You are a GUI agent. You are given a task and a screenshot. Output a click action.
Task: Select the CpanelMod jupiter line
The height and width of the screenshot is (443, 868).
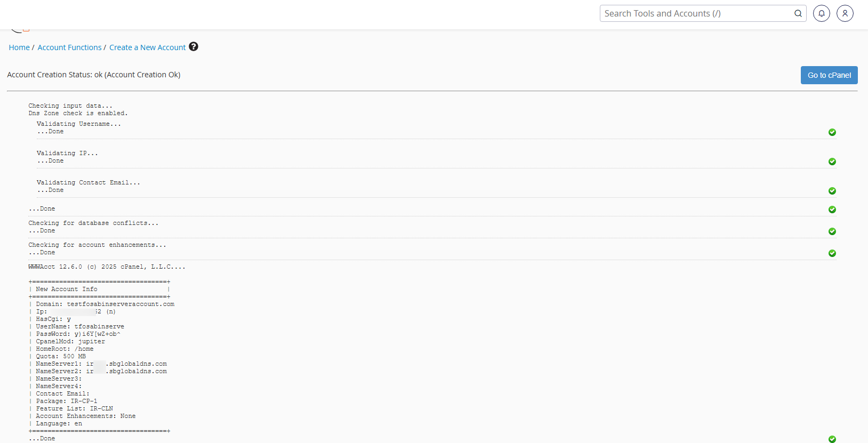(70, 342)
